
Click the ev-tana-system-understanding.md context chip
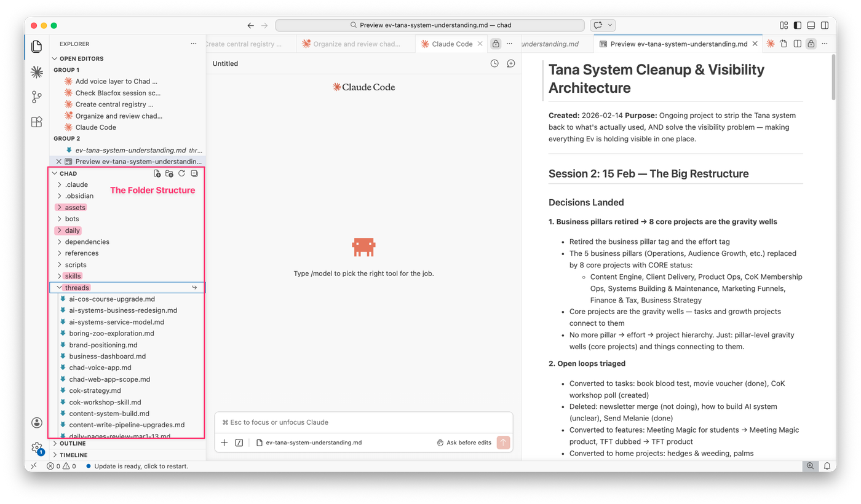click(x=309, y=443)
